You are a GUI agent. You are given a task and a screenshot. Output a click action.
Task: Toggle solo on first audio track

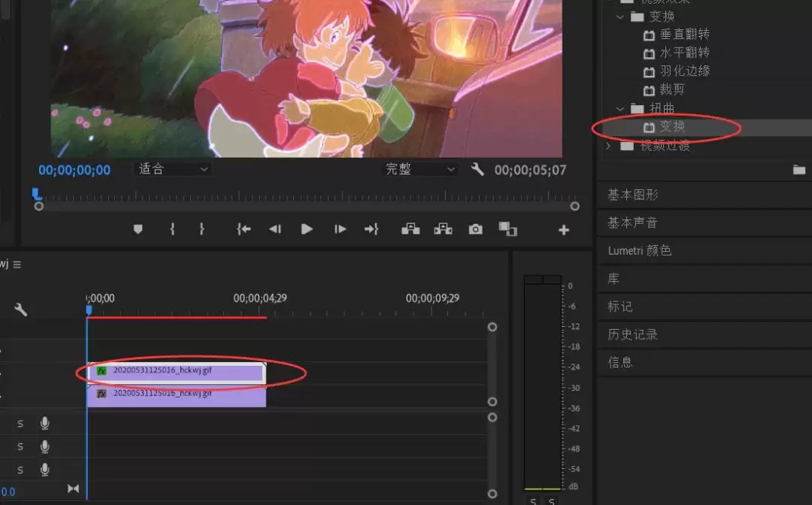[x=20, y=424]
